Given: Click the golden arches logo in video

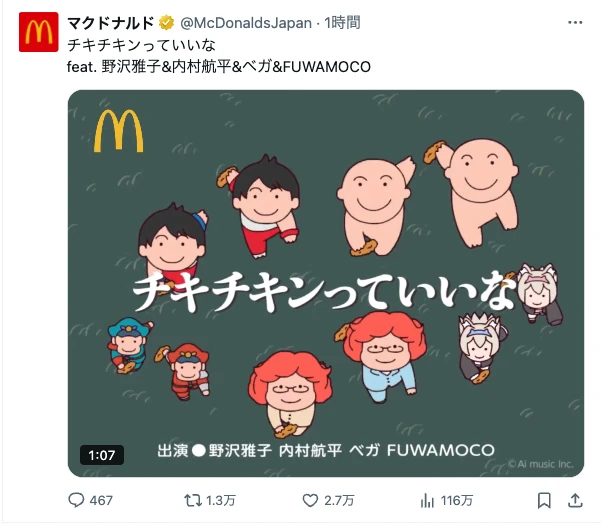Looking at the screenshot, I should click(118, 131).
